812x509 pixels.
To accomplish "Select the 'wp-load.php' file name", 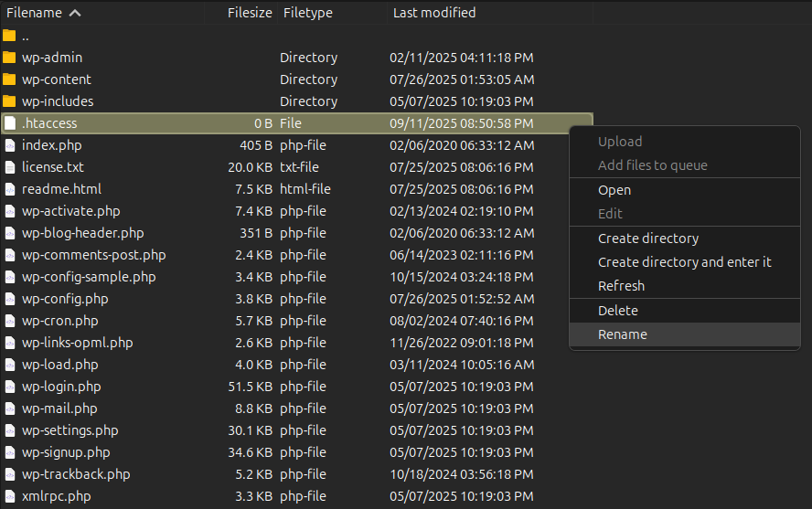I will [x=60, y=365].
